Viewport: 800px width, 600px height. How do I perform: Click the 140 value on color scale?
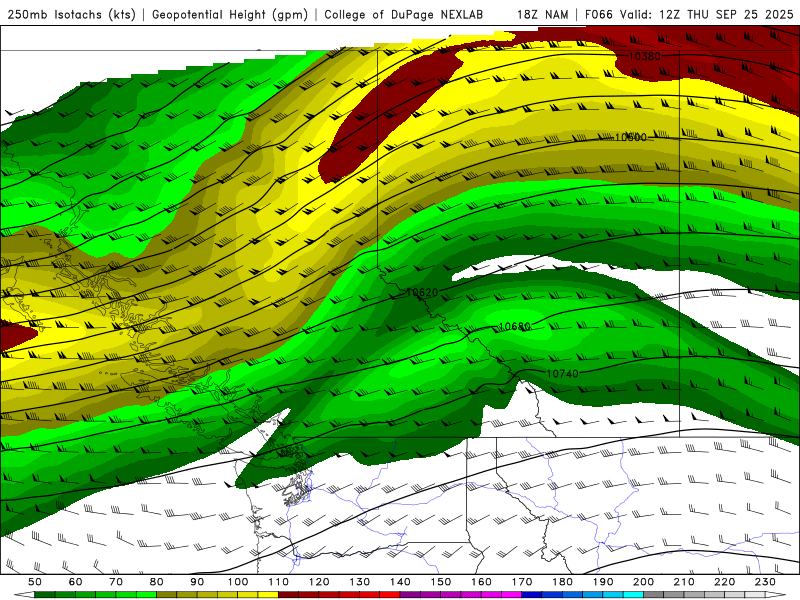pyautogui.click(x=401, y=582)
